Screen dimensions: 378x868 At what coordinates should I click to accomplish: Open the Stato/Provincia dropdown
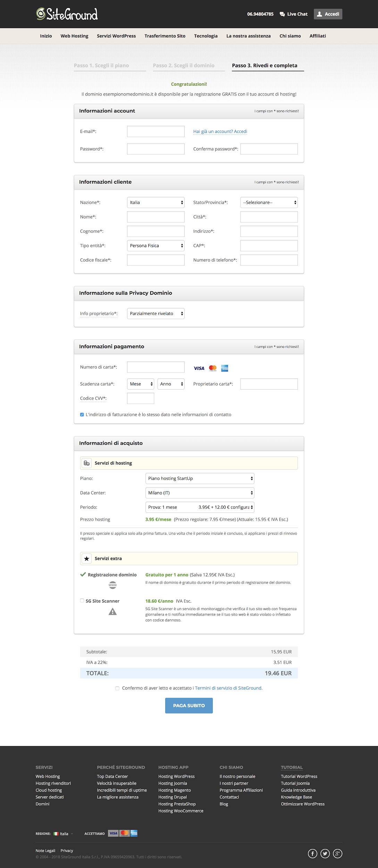(269, 202)
